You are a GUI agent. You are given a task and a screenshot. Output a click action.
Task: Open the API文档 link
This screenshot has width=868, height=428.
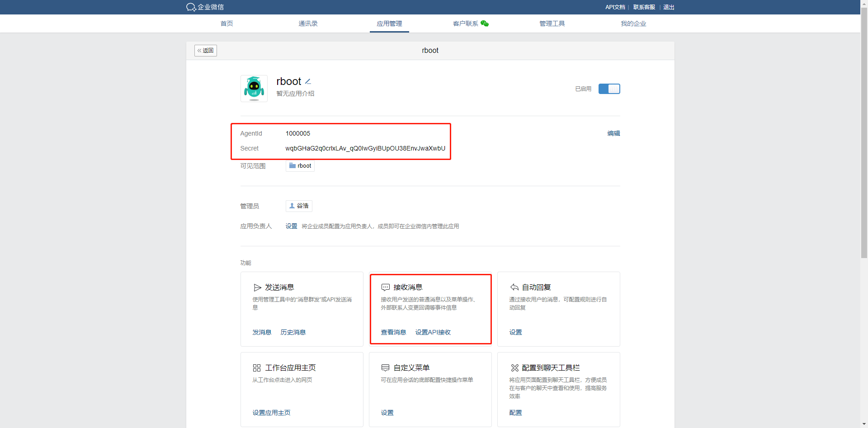click(615, 7)
